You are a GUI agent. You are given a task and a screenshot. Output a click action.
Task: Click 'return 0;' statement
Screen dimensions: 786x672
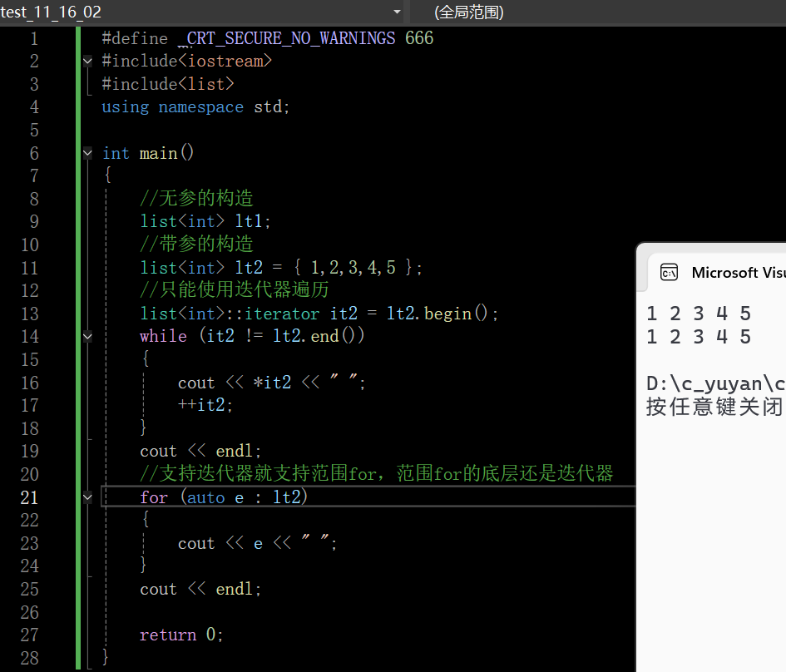[x=181, y=635]
